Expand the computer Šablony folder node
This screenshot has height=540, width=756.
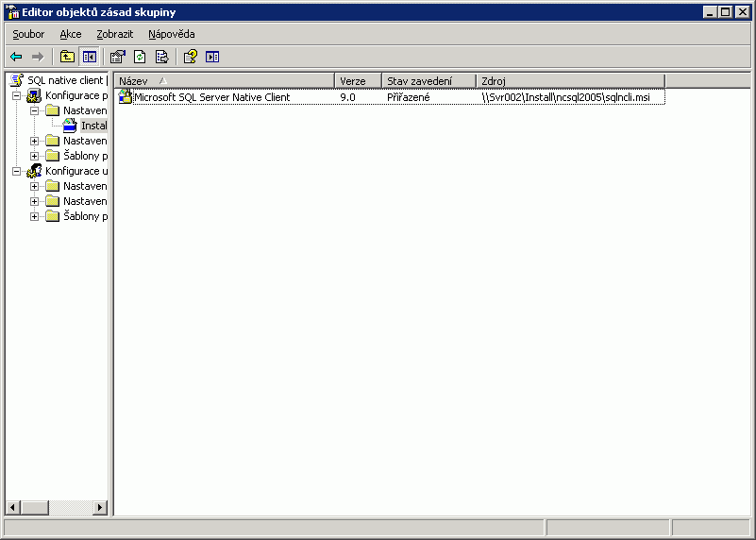tap(35, 156)
